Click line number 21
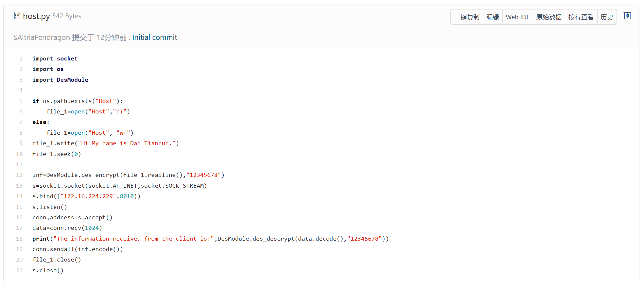The image size is (644, 288). 20,271
